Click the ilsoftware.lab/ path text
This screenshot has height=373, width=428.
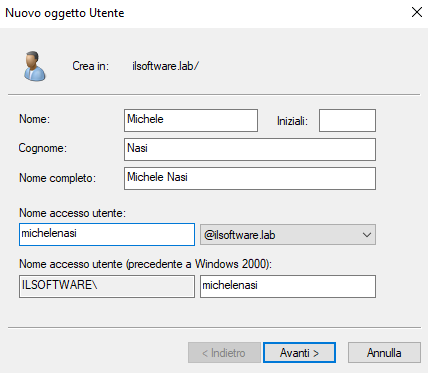tap(165, 66)
